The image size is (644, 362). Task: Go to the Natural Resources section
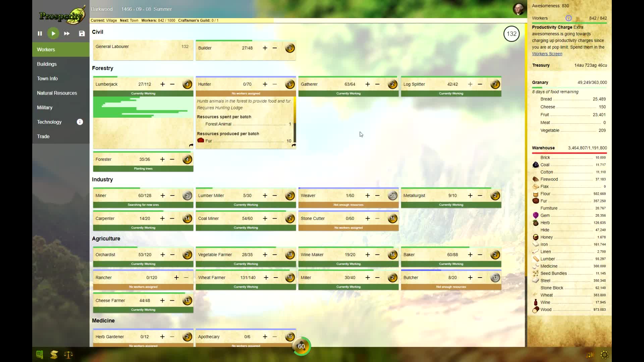pyautogui.click(x=57, y=93)
